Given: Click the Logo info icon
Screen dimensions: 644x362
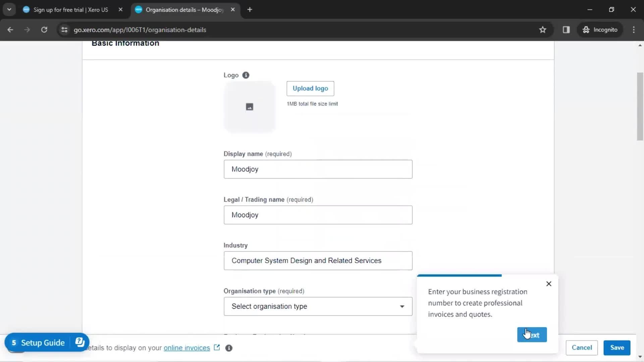Looking at the screenshot, I should 246,75.
